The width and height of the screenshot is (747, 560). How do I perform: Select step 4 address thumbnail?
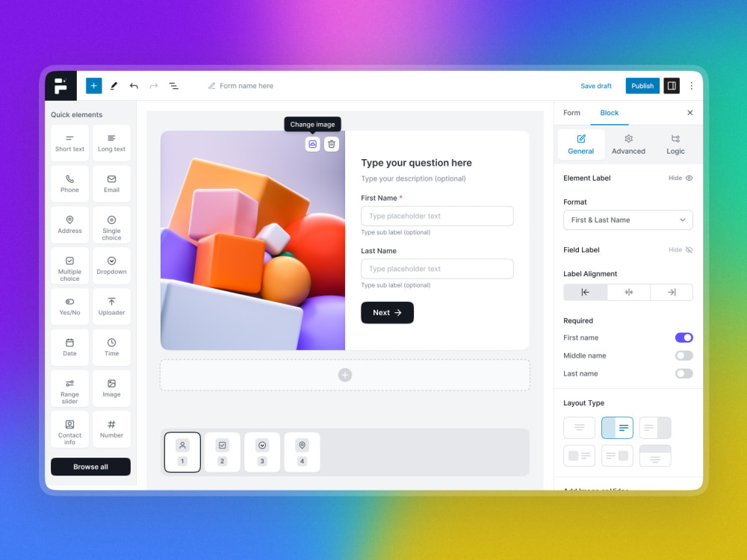302,452
